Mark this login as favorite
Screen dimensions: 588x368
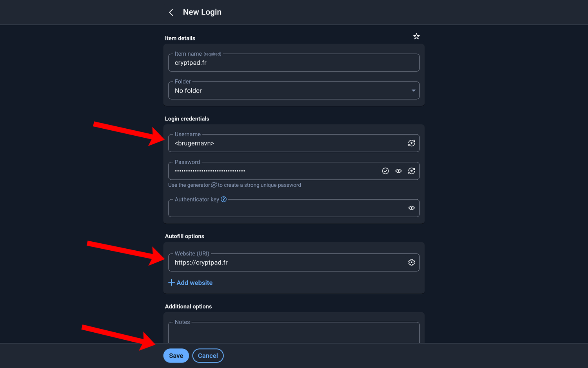pos(416,36)
